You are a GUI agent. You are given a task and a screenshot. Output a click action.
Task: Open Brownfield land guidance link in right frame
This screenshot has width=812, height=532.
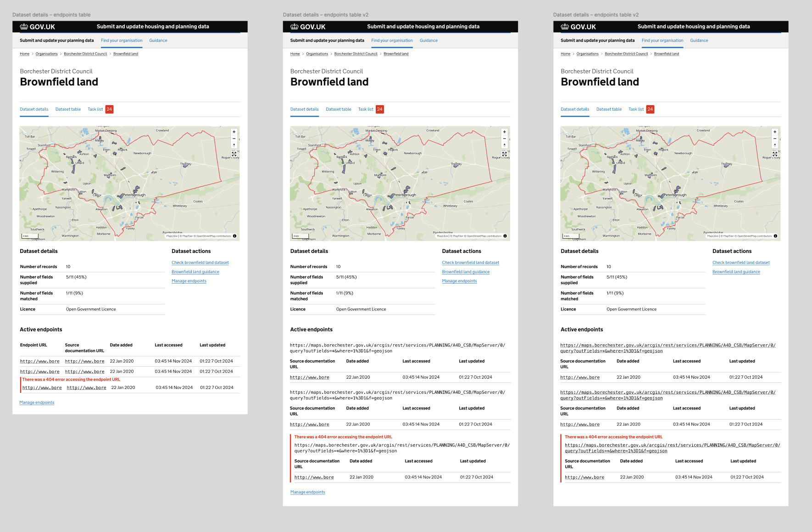[736, 272]
